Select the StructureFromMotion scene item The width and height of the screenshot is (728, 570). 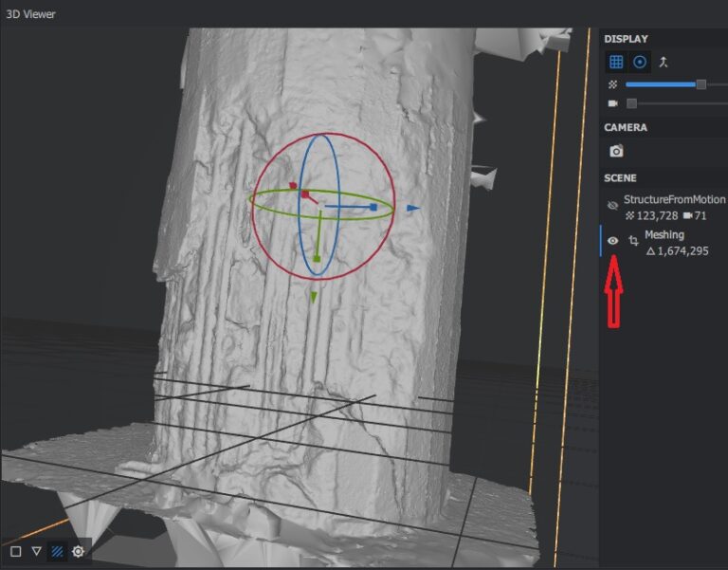click(674, 200)
